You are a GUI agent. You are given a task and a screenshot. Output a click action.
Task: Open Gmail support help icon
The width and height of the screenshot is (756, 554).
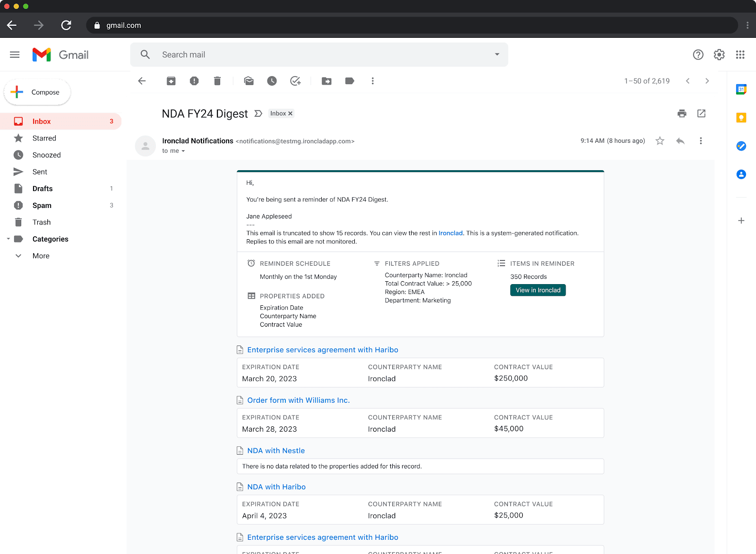coord(698,55)
